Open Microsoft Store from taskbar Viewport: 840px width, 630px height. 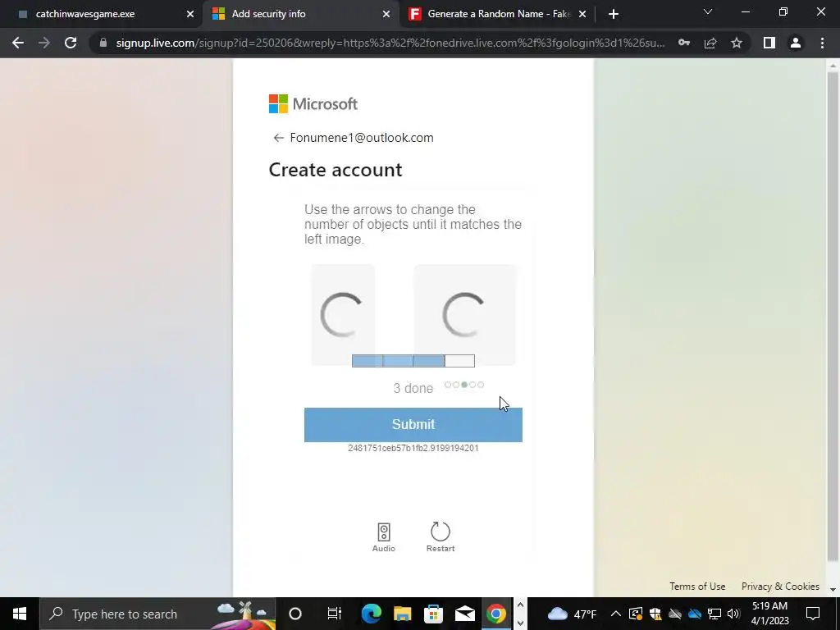[x=433, y=614]
